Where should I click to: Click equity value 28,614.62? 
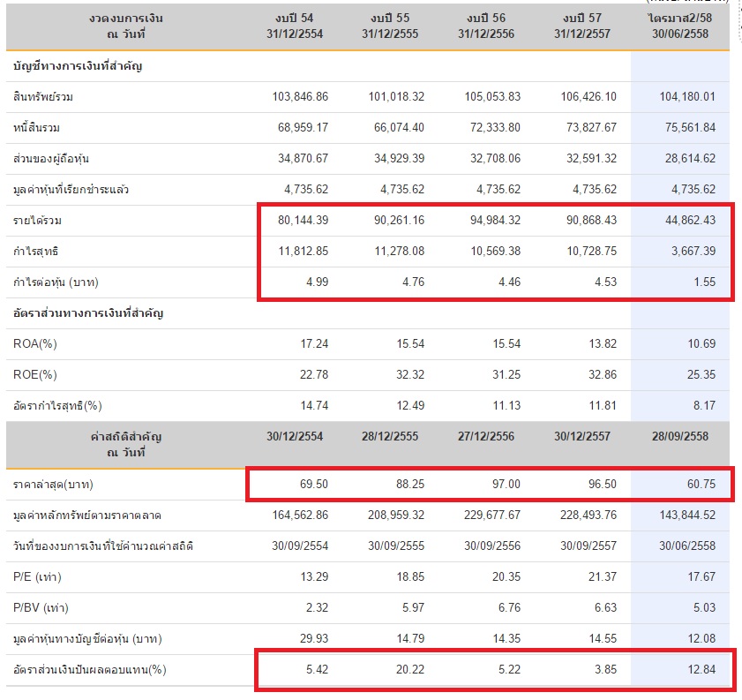(x=691, y=158)
